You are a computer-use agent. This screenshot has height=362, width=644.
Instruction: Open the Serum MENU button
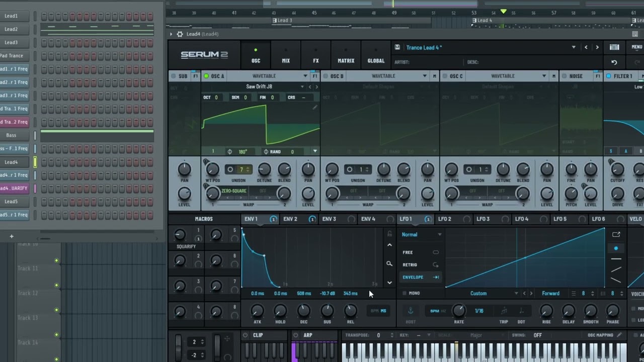click(x=636, y=47)
